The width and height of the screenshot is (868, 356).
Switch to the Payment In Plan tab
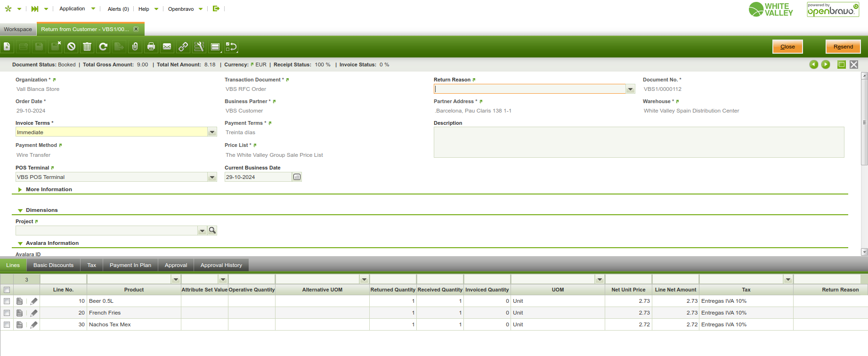tap(130, 265)
